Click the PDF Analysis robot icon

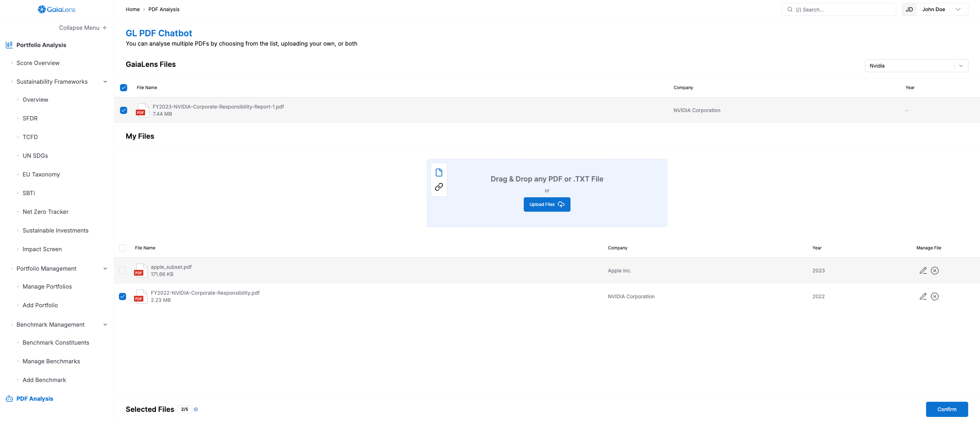coord(9,399)
